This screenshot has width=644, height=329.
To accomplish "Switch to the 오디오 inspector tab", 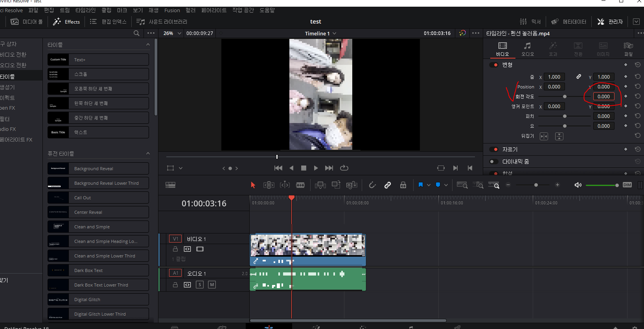I will (x=528, y=50).
